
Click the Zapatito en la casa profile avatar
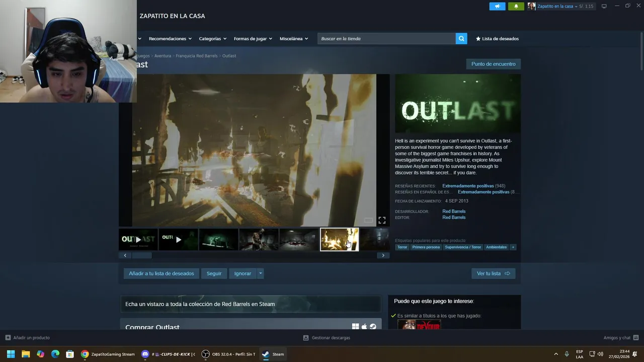point(531,6)
